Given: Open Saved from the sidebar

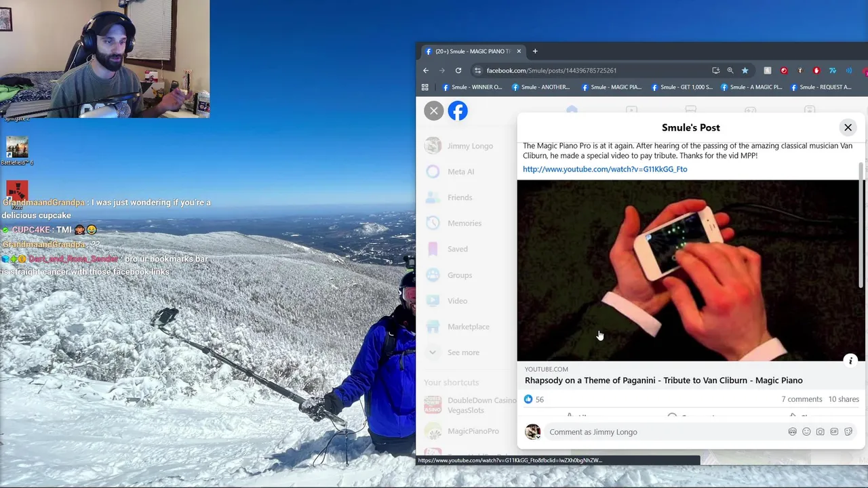Looking at the screenshot, I should click(446, 249).
